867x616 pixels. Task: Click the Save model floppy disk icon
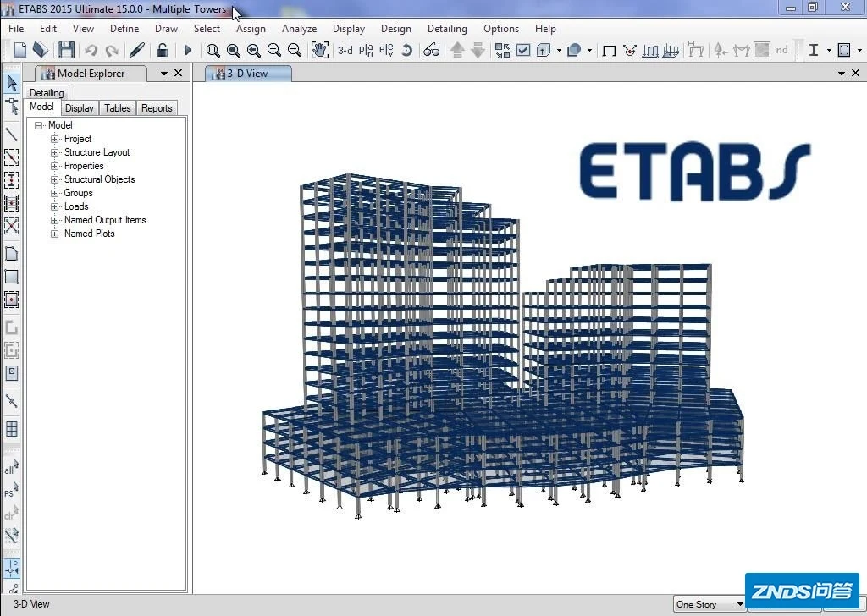tap(66, 51)
